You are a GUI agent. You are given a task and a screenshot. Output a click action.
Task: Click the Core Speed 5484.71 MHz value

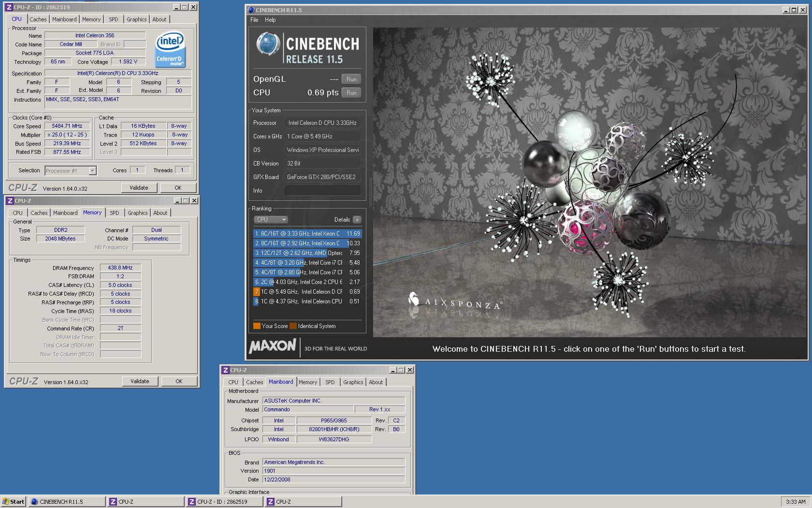tap(67, 126)
